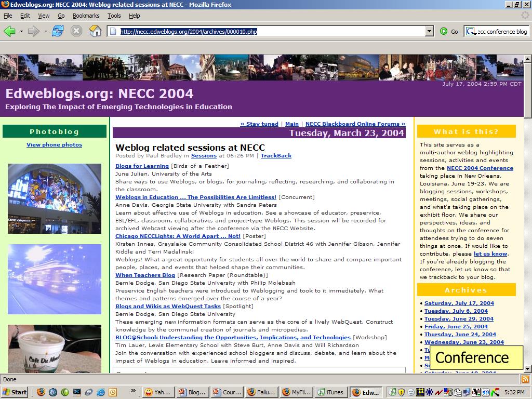Viewport: 532px width, 399px height.
Task: Click the yellow dots grid tray icon
Action: (420, 392)
